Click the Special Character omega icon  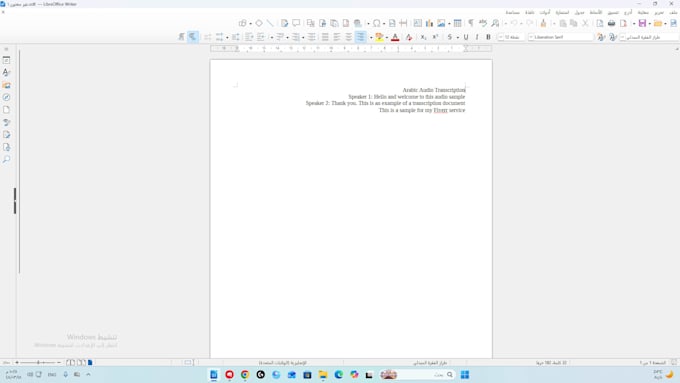click(x=376, y=23)
